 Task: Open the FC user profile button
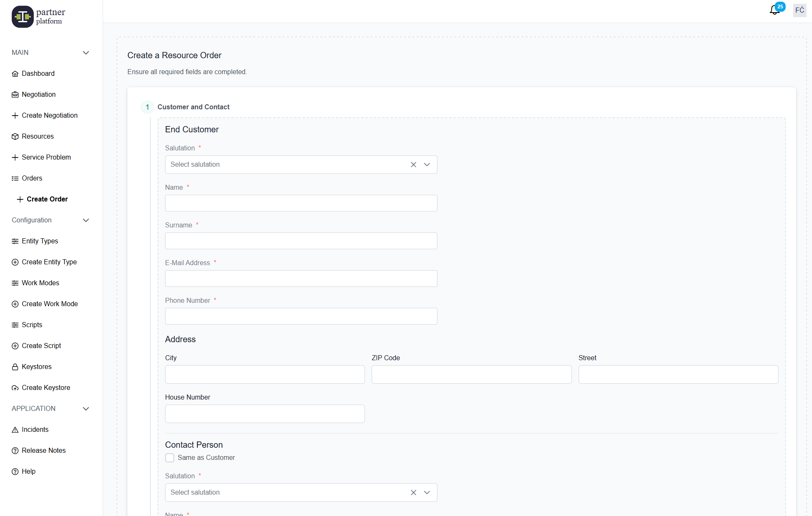coord(799,10)
